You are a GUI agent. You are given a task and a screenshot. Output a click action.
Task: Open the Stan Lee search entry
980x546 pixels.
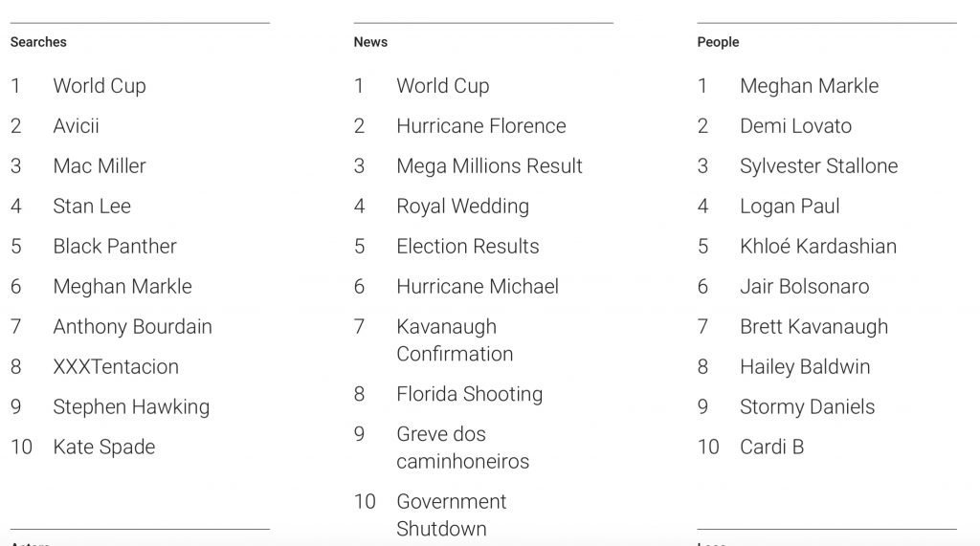[x=92, y=207]
